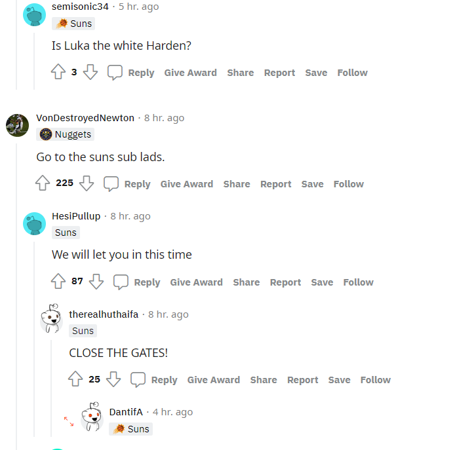This screenshot has height=450, width=476.
Task: Click the reply speech bubble under HesiPullup's comment
Action: click(121, 282)
